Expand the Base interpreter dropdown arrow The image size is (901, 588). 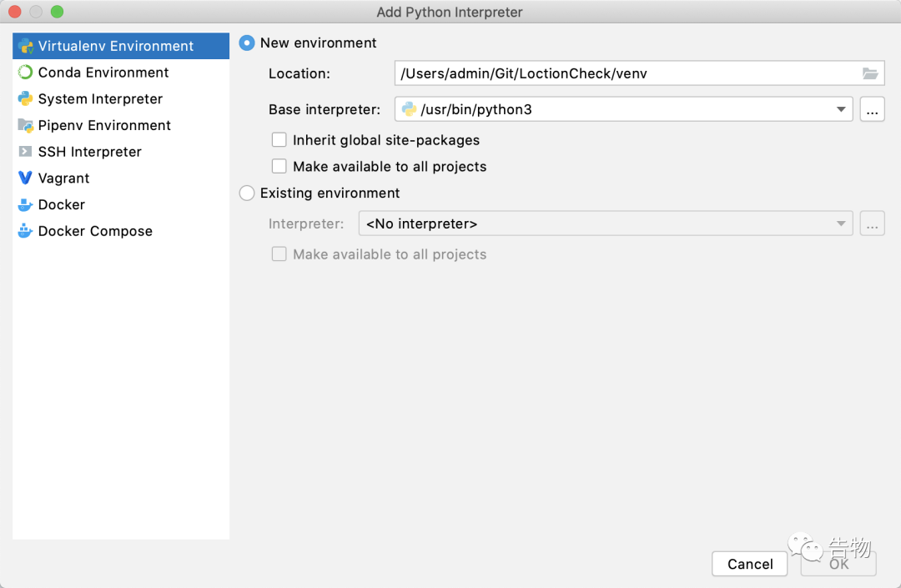coord(840,109)
